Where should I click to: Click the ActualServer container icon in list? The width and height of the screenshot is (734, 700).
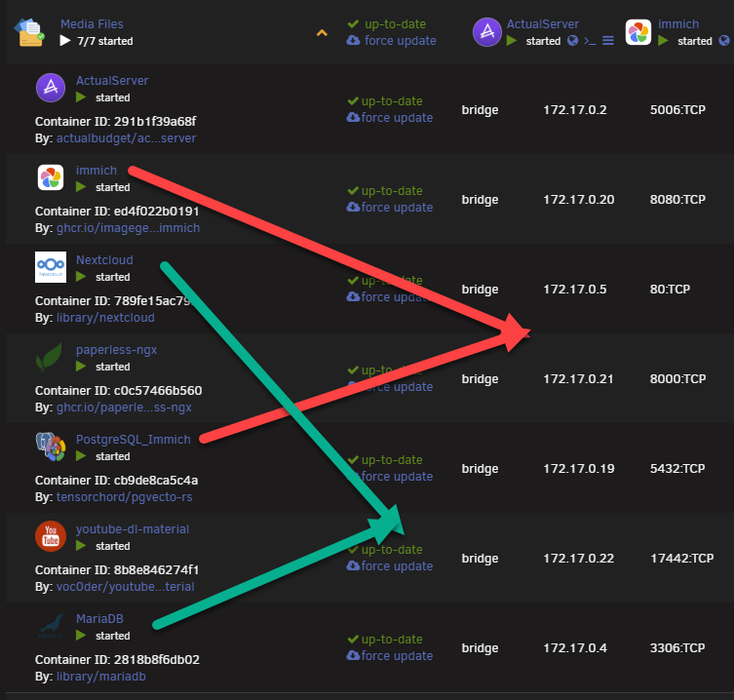(51, 89)
